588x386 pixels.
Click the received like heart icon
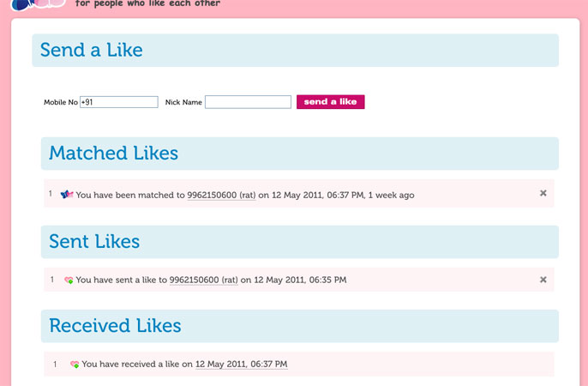tap(75, 365)
